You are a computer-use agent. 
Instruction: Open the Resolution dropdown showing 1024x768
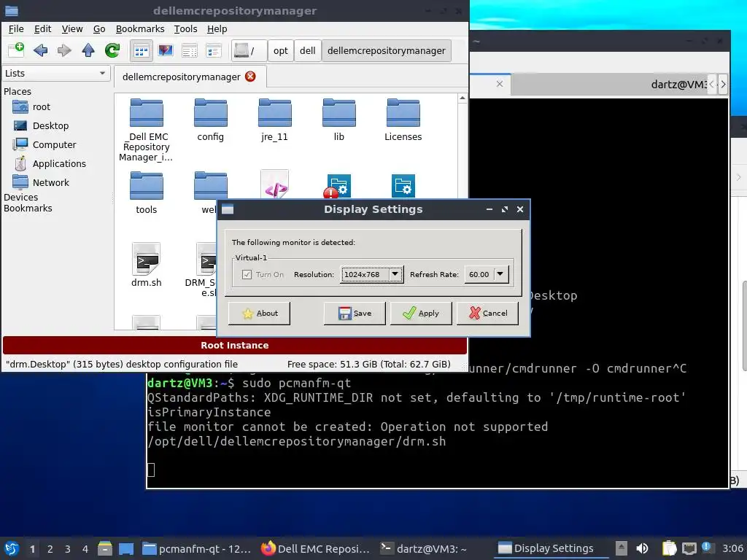point(371,275)
